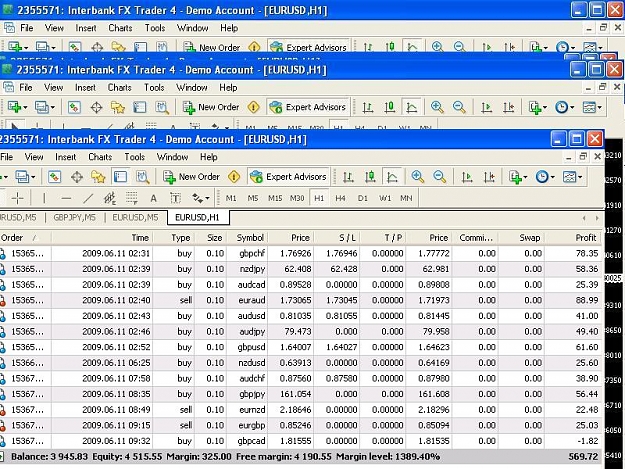Switch to D1 timeframe
The image size is (625, 469).
click(362, 198)
